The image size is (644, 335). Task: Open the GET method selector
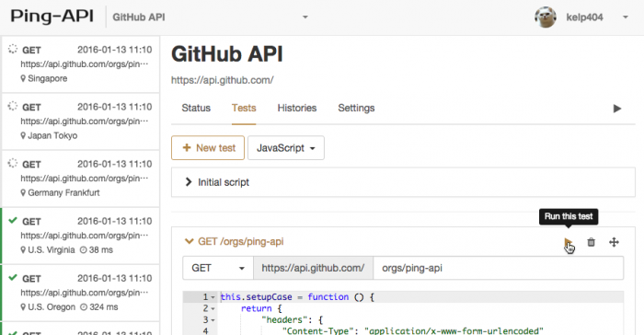(x=218, y=268)
